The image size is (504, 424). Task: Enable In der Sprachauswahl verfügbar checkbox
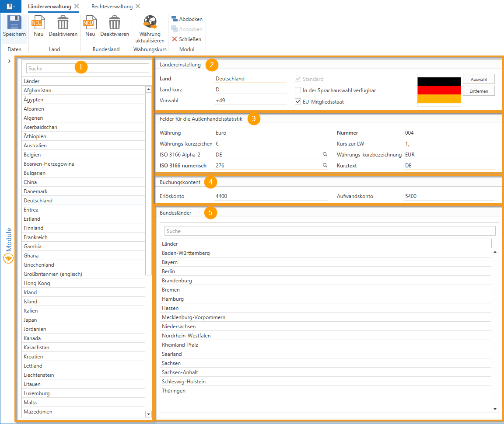[x=298, y=90]
